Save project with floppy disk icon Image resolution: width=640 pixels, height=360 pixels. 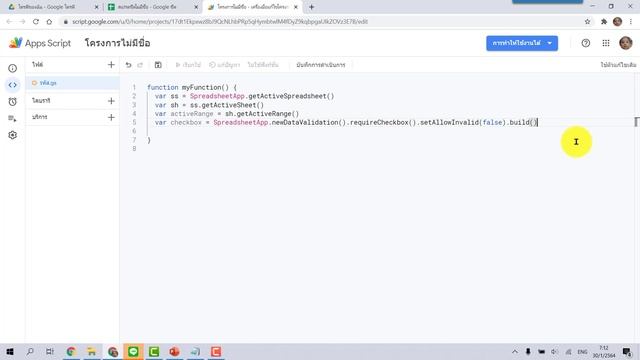coord(158,65)
